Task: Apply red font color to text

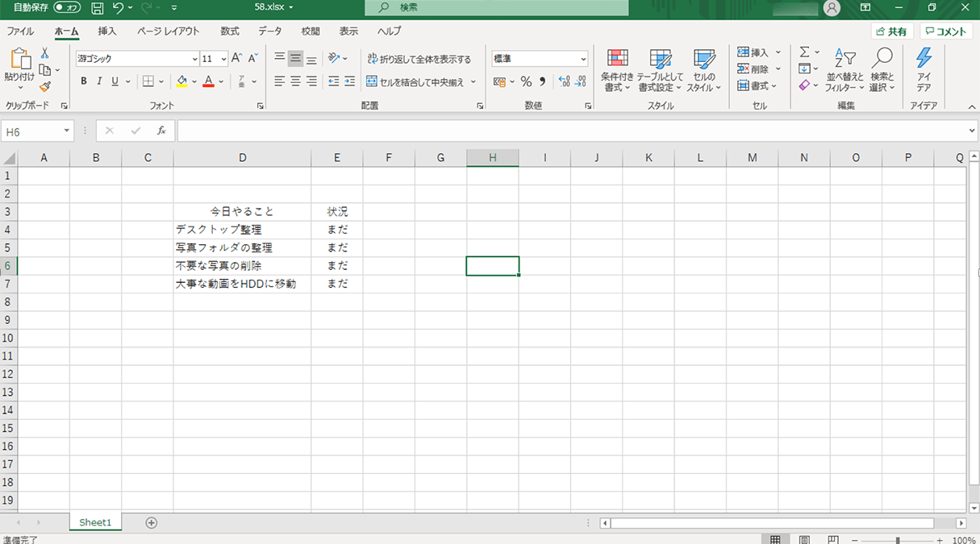Action: click(209, 81)
